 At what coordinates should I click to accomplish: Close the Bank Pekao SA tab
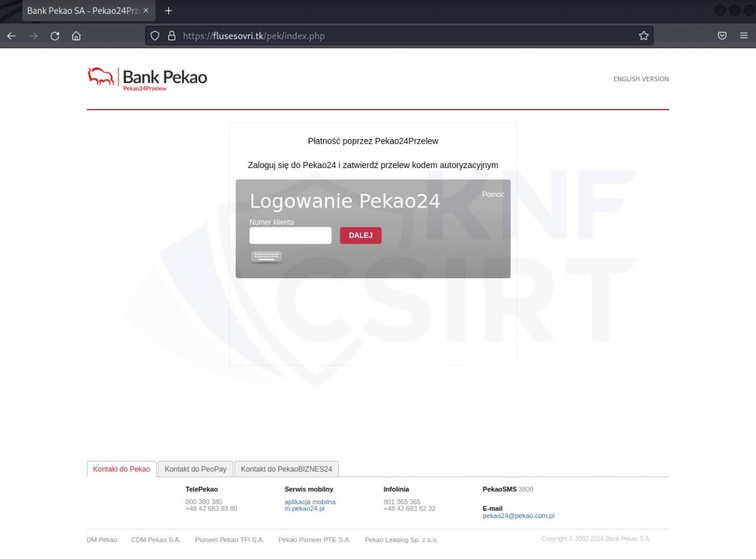point(146,11)
